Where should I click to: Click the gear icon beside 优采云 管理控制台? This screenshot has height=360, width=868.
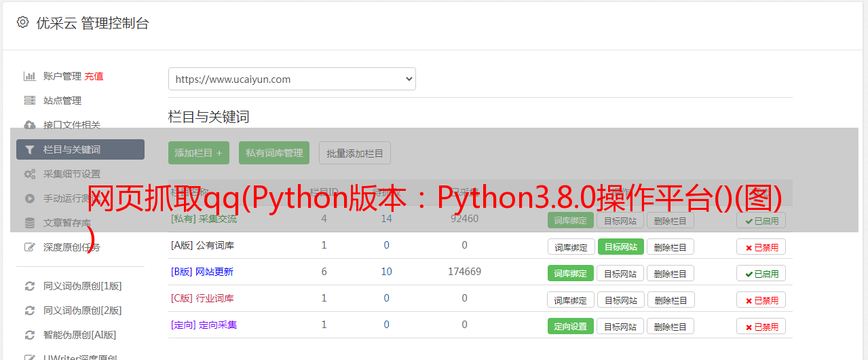[x=22, y=22]
